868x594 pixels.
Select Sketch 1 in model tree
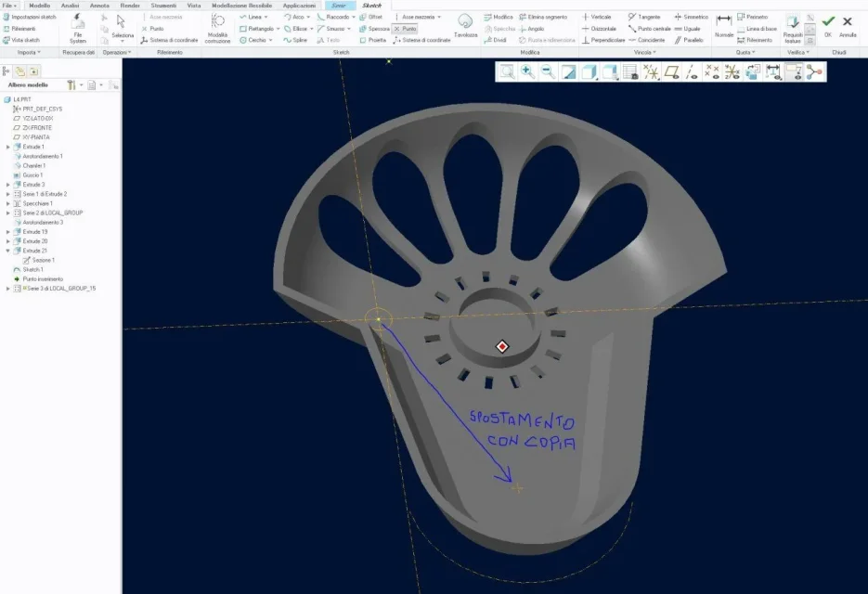pyautogui.click(x=28, y=269)
